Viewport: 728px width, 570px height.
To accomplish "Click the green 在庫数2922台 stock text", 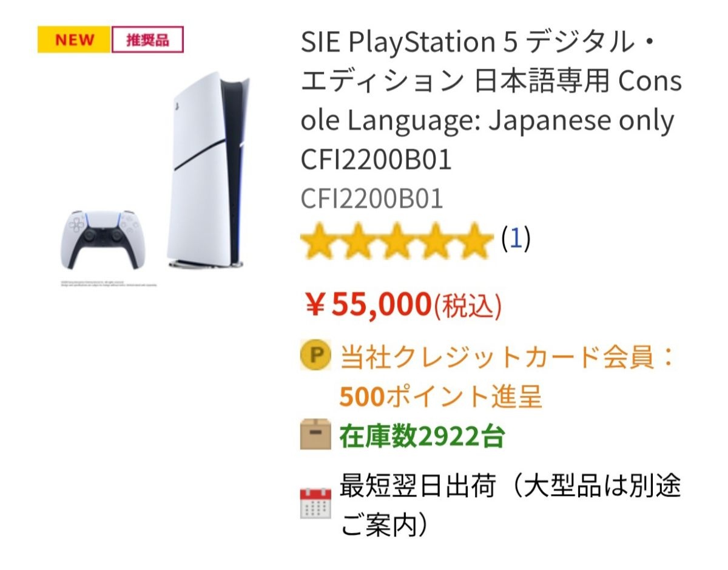I will [422, 436].
